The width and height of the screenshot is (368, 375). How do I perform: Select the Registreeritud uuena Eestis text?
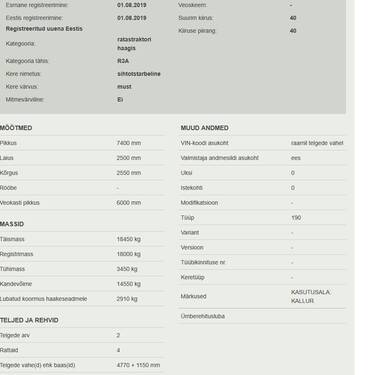[x=44, y=29]
